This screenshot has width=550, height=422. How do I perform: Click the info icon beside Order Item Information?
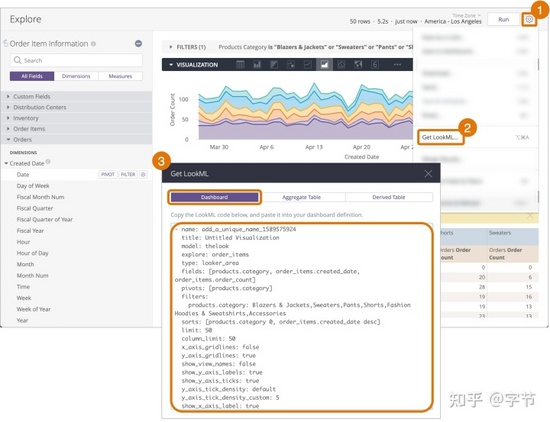point(93,44)
